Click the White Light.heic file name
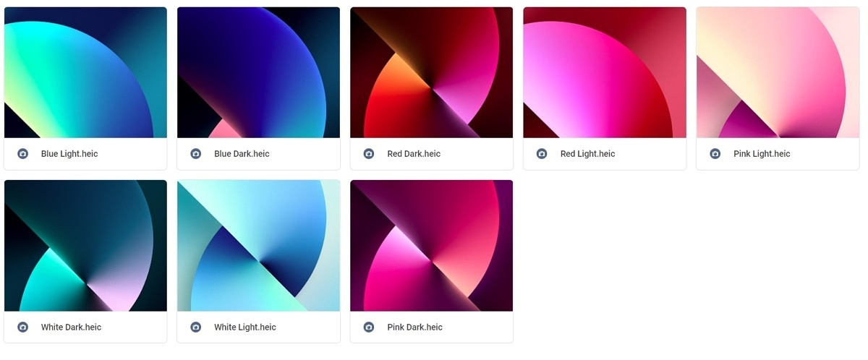The width and height of the screenshot is (868, 360). 245,327
